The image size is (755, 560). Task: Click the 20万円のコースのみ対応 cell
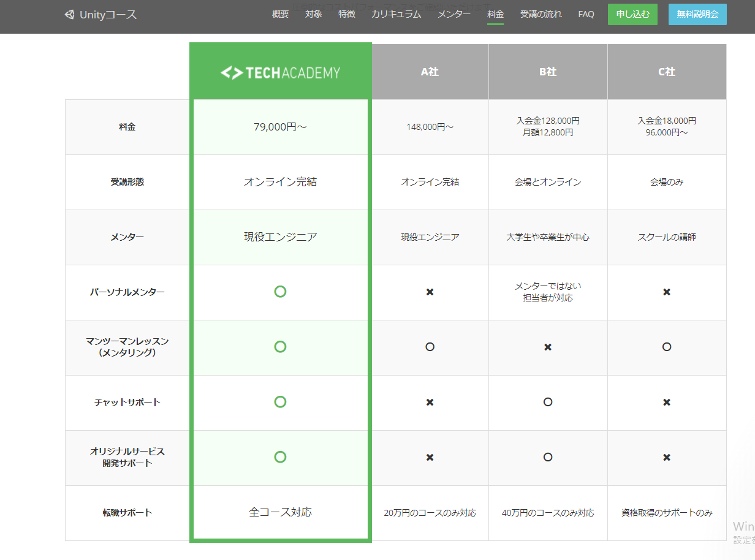click(430, 513)
